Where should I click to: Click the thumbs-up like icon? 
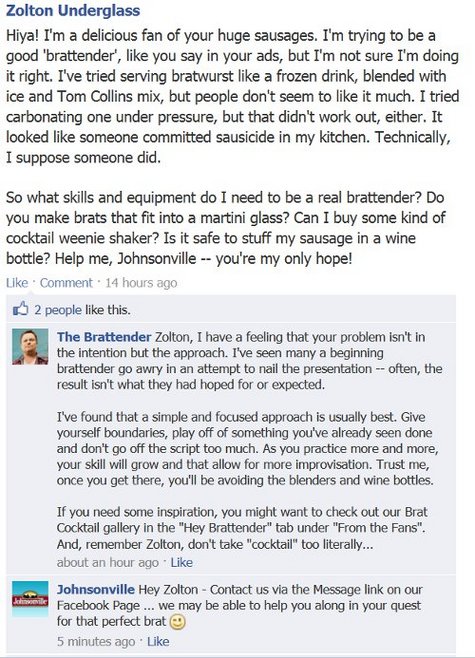21,309
